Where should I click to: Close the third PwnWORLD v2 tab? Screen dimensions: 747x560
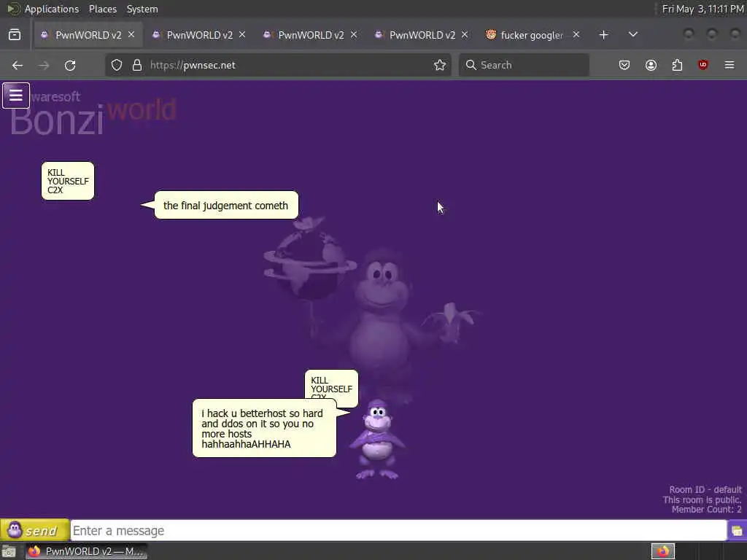[354, 35]
